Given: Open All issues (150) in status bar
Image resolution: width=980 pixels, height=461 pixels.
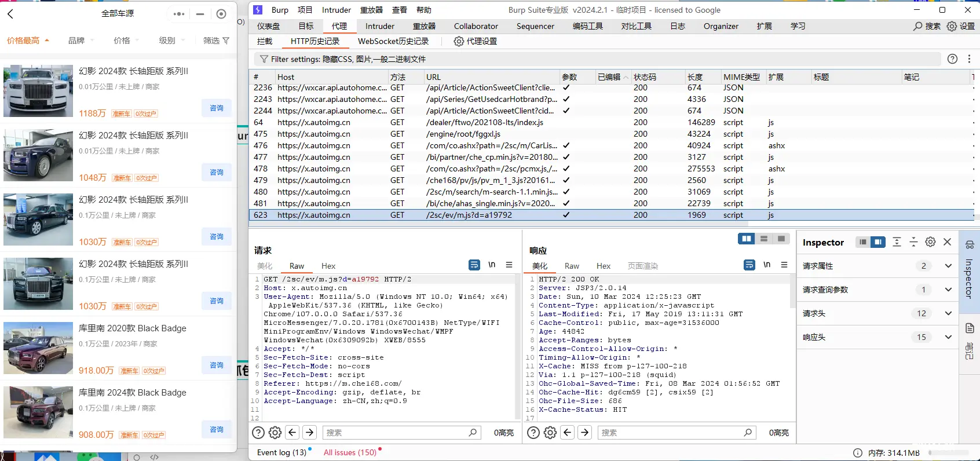Looking at the screenshot, I should 350,452.
